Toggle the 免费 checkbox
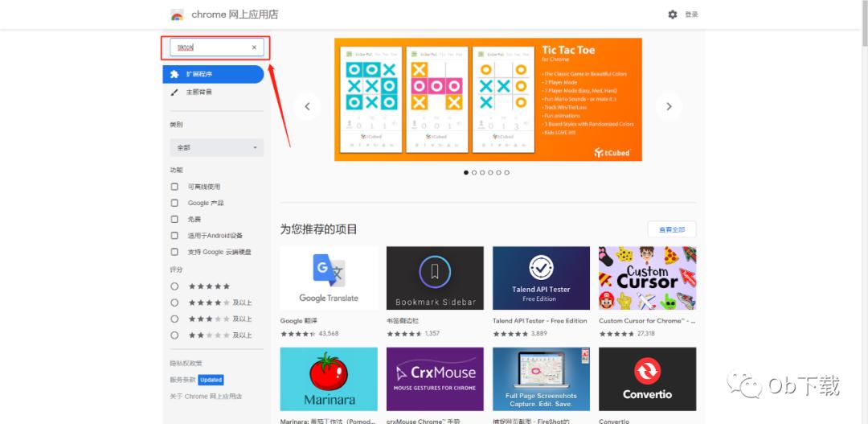Image resolution: width=868 pixels, height=424 pixels. coord(175,220)
